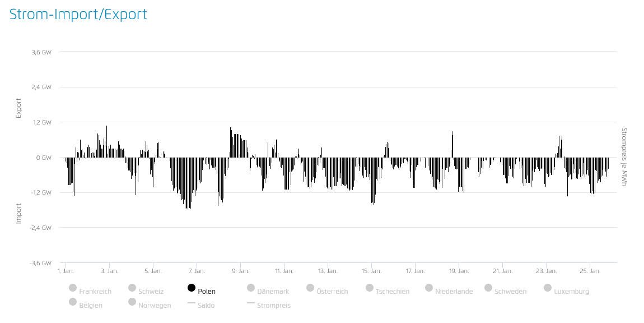The width and height of the screenshot is (644, 323).
Task: Enable the Schweiz series circle
Action: click(132, 288)
